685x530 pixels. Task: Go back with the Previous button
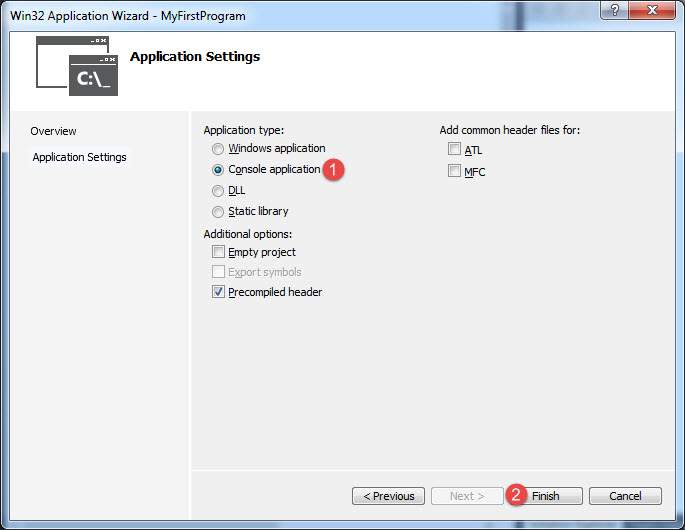coord(388,496)
